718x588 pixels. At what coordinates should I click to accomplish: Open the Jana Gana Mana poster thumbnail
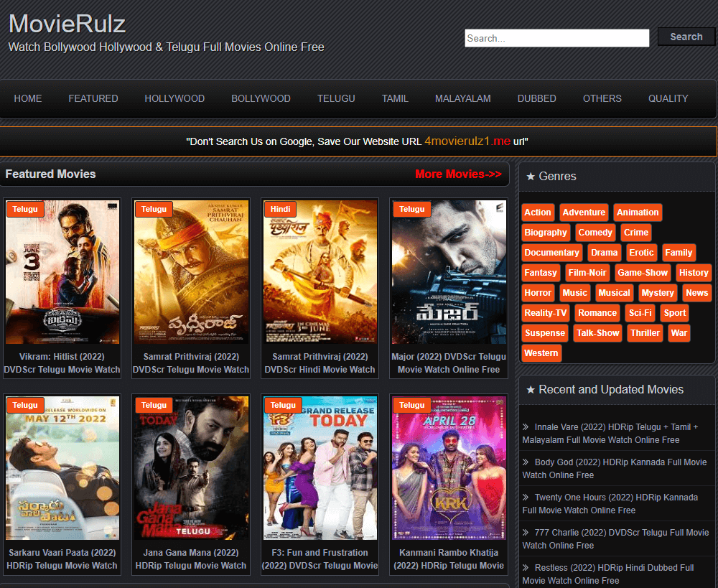tap(192, 467)
